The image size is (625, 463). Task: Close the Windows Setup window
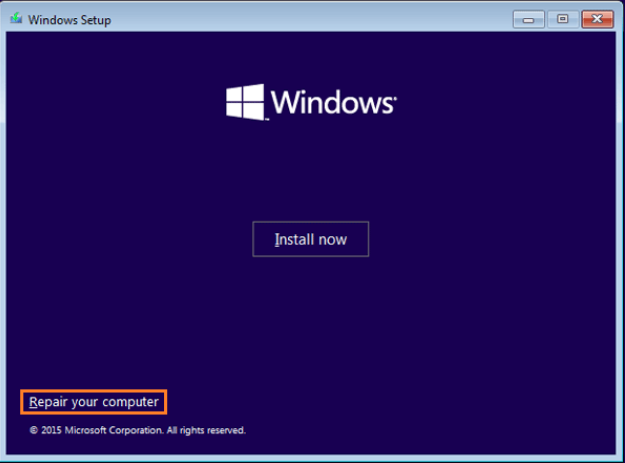click(x=597, y=19)
